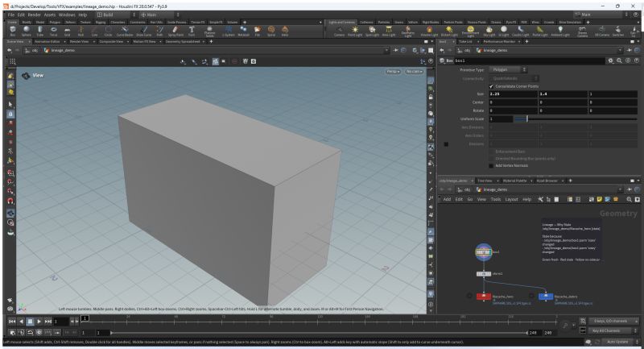Click obj in the network path bar
The height and width of the screenshot is (349, 644).
point(467,189)
